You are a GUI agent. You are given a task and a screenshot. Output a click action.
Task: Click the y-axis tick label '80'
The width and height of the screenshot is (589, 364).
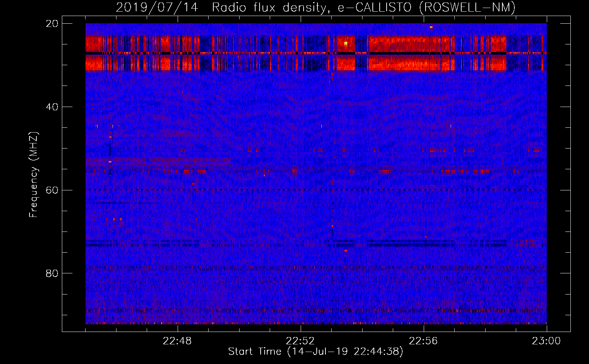point(52,273)
